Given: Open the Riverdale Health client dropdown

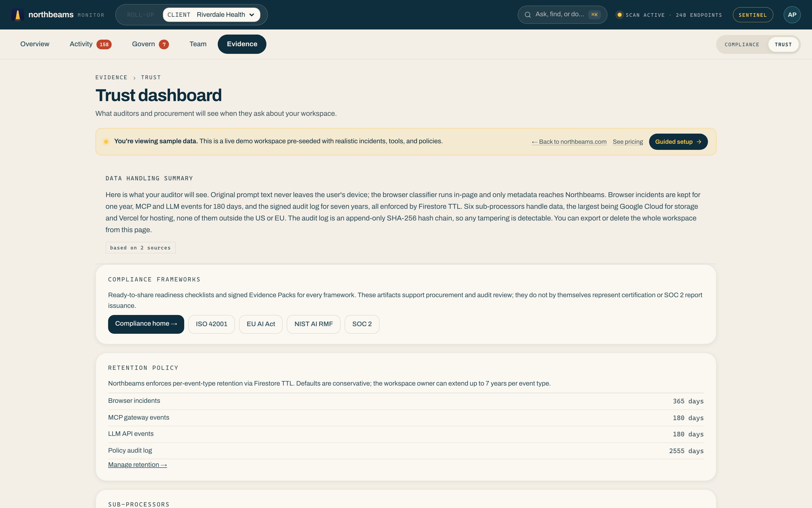Looking at the screenshot, I should [212, 15].
